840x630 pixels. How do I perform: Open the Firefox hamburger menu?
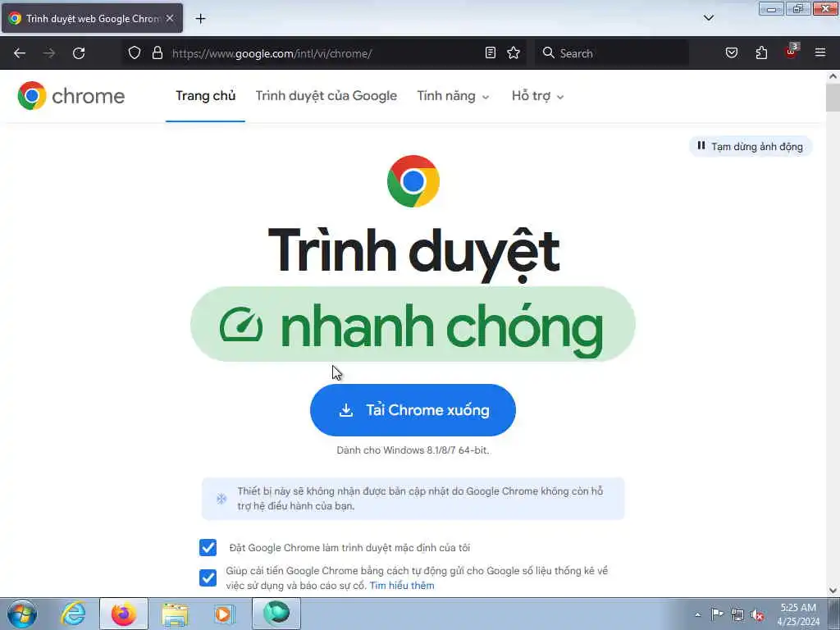820,52
